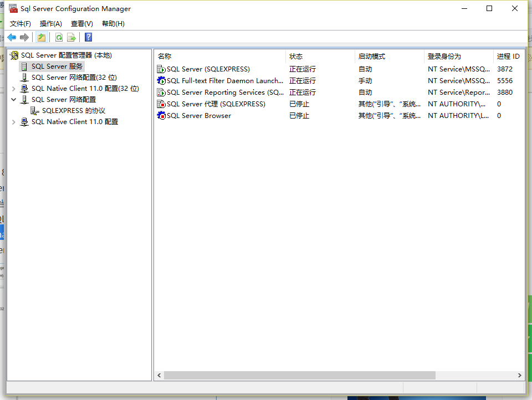The height and width of the screenshot is (400, 532).
Task: Expand SQL Native Client 11.0 配置 node
Action: (x=13, y=122)
